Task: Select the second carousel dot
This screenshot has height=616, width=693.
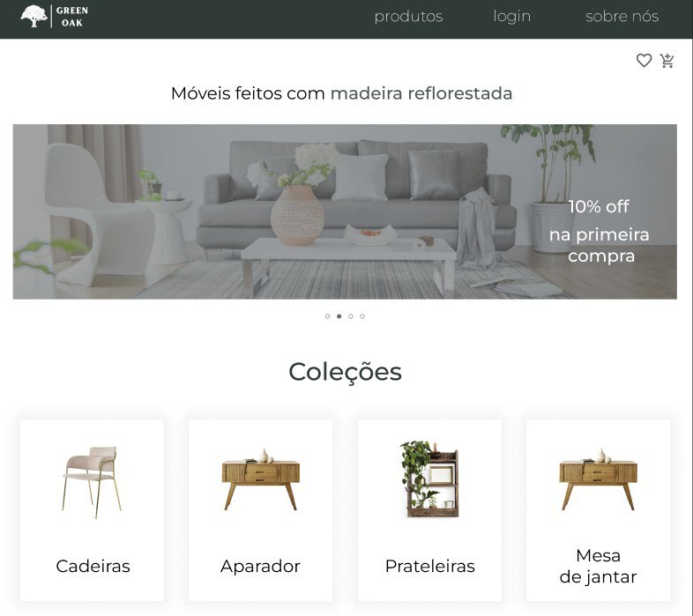Action: pyautogui.click(x=339, y=316)
